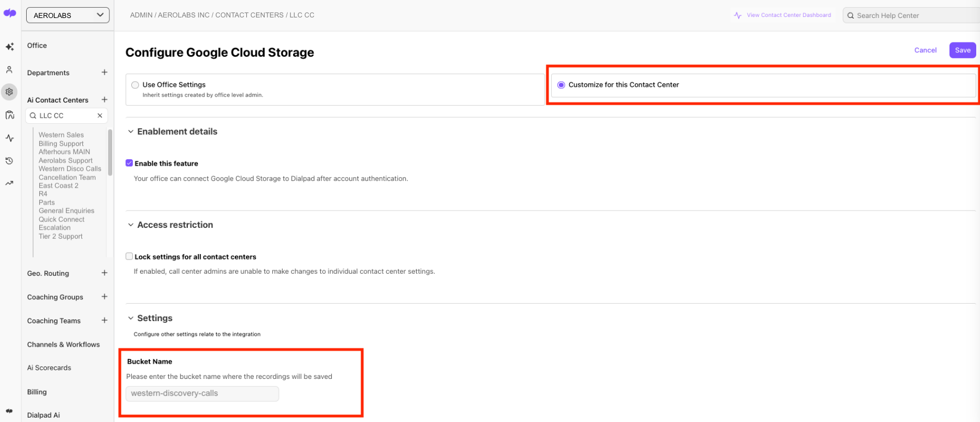The image size is (980, 422).
Task: Select Escalation contact center
Action: 54,227
